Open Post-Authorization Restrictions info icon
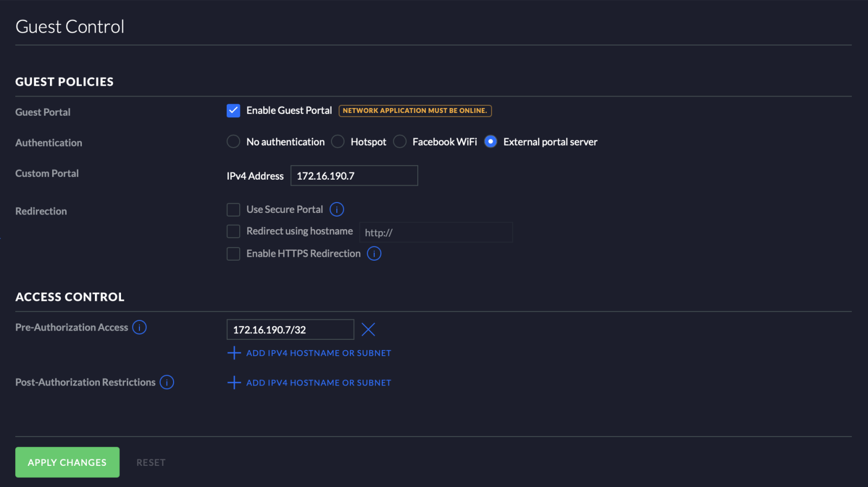The image size is (868, 487). 167,382
